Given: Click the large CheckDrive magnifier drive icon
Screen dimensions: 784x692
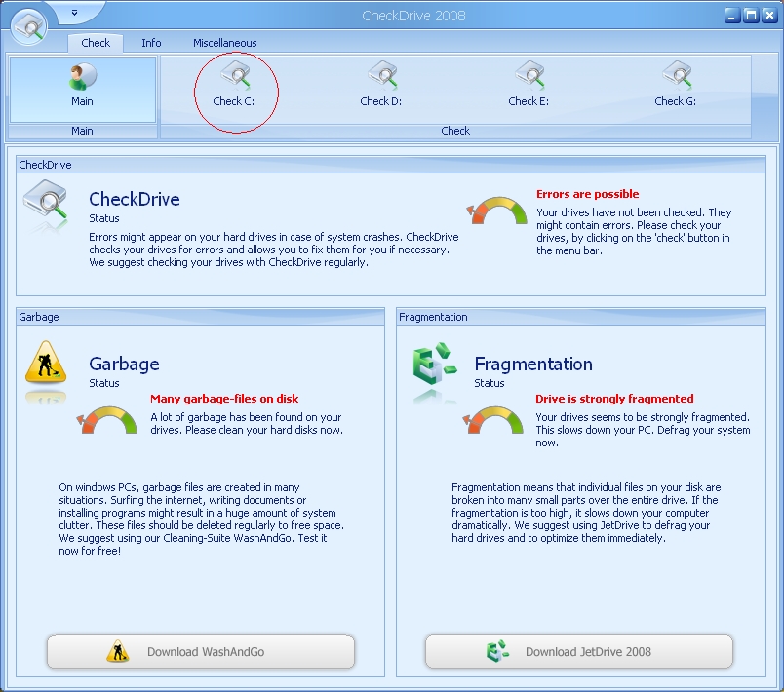Looking at the screenshot, I should (45, 202).
